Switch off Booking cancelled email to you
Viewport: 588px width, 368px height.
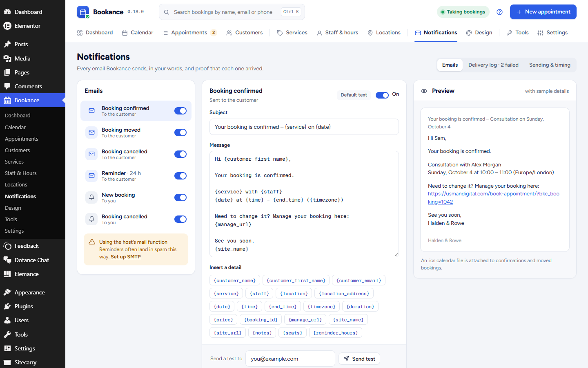click(x=180, y=219)
